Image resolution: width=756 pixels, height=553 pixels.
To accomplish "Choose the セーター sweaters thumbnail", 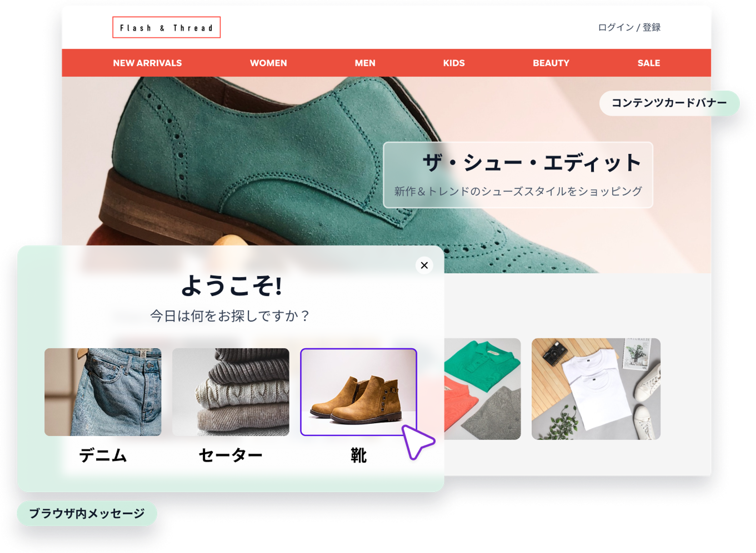I will [x=231, y=392].
